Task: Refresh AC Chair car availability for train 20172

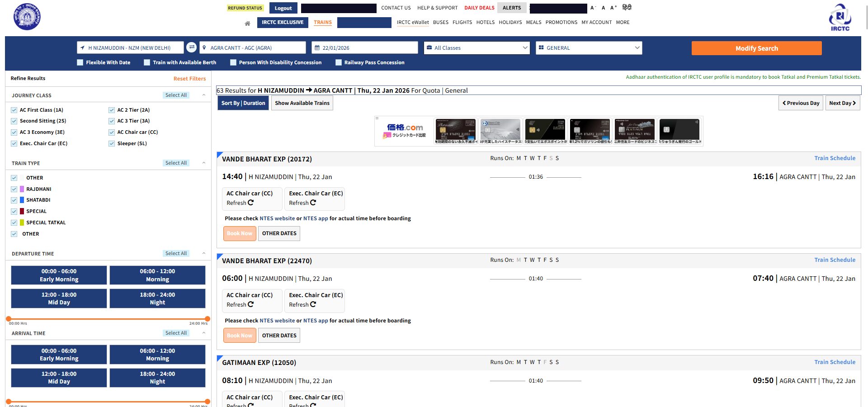Action: click(250, 203)
